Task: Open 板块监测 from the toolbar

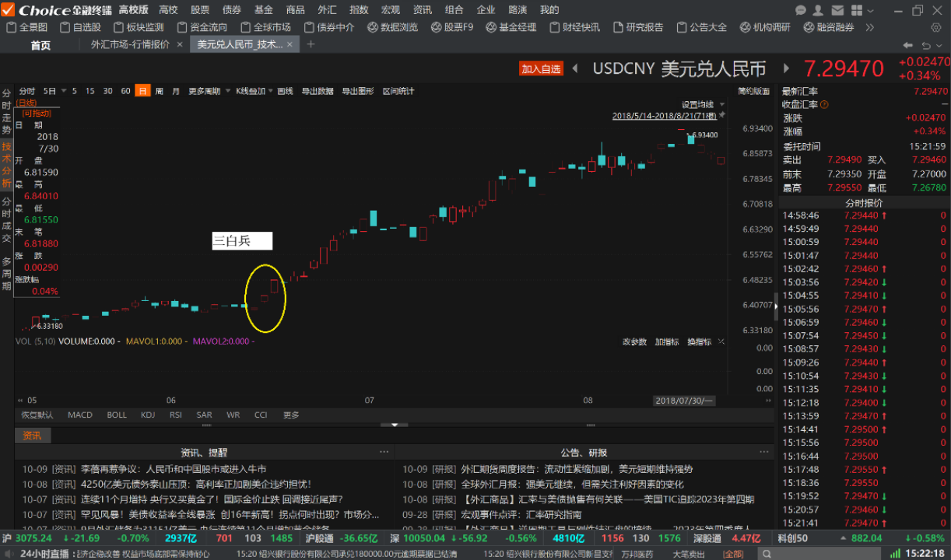Action: 138,27
